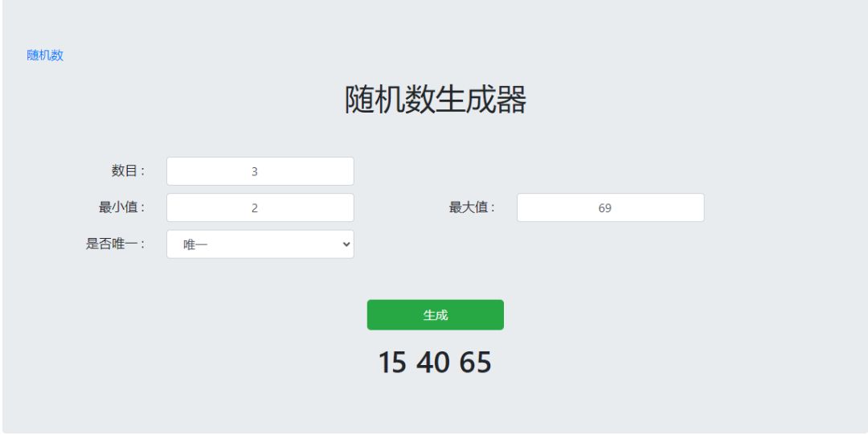Focus the 数目 input field
Viewport: 868px width, 435px height.
click(x=260, y=171)
